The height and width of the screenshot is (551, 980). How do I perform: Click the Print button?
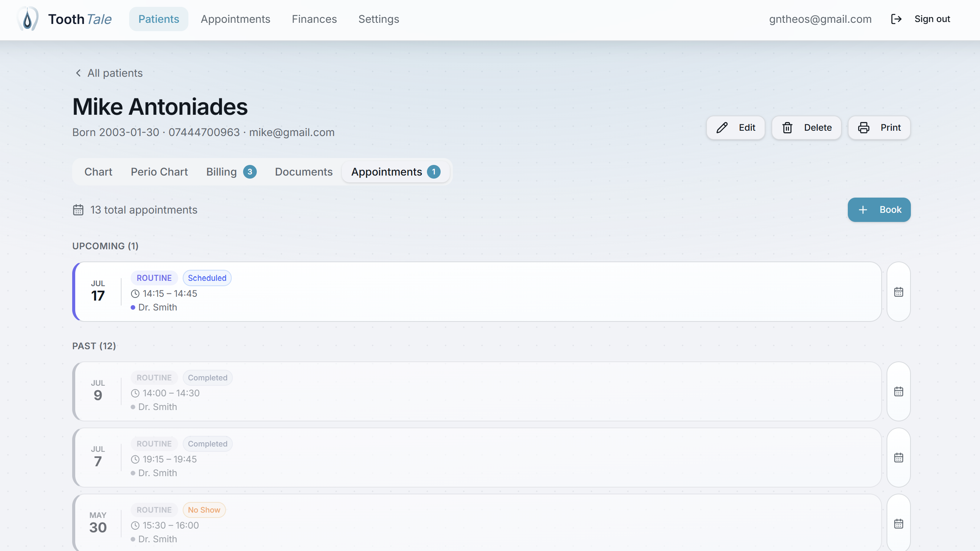pos(879,128)
